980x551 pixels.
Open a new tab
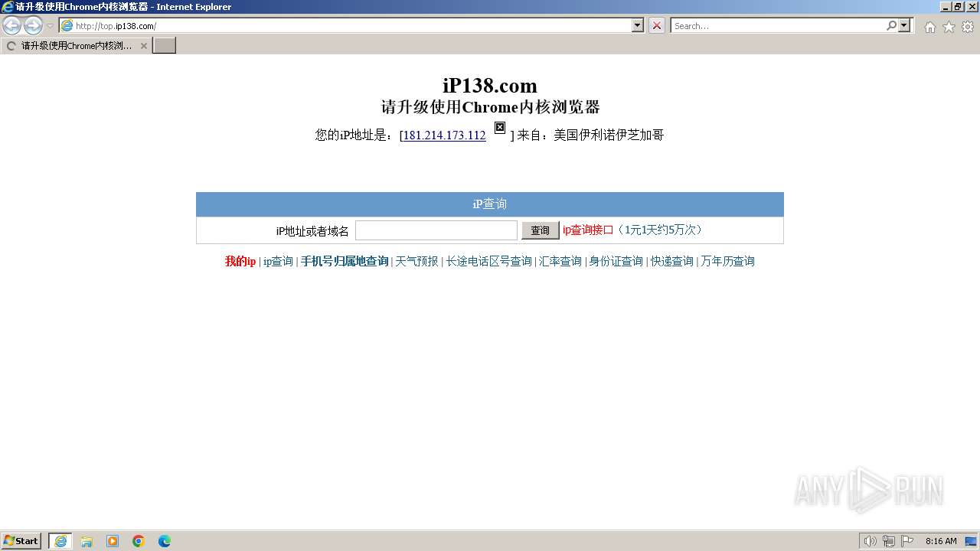coord(165,46)
